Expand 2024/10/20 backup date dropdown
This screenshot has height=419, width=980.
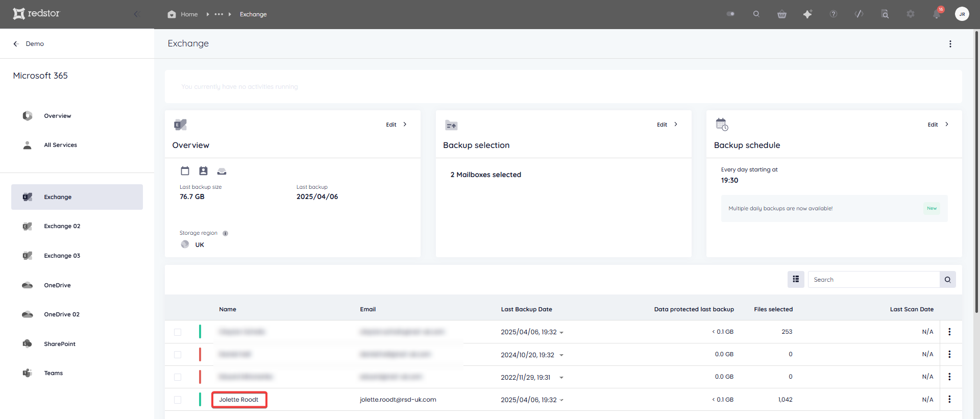(x=561, y=355)
